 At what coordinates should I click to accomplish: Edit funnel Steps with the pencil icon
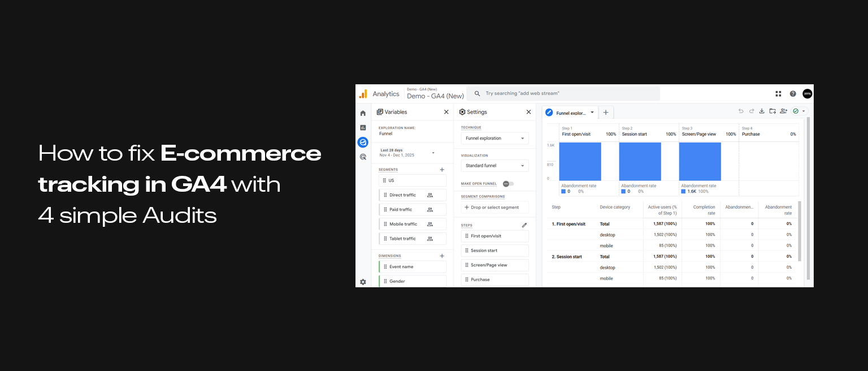pyautogui.click(x=524, y=225)
